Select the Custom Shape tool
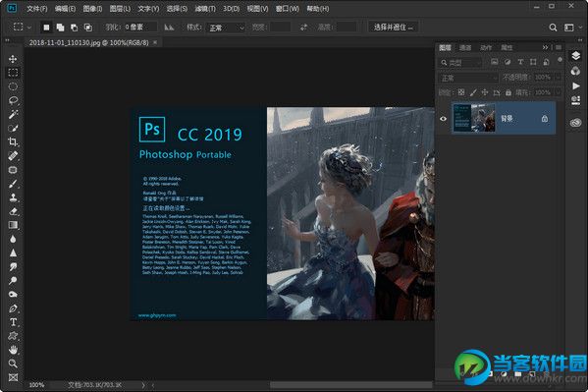Viewport: 588px width, 392px height. (13, 336)
